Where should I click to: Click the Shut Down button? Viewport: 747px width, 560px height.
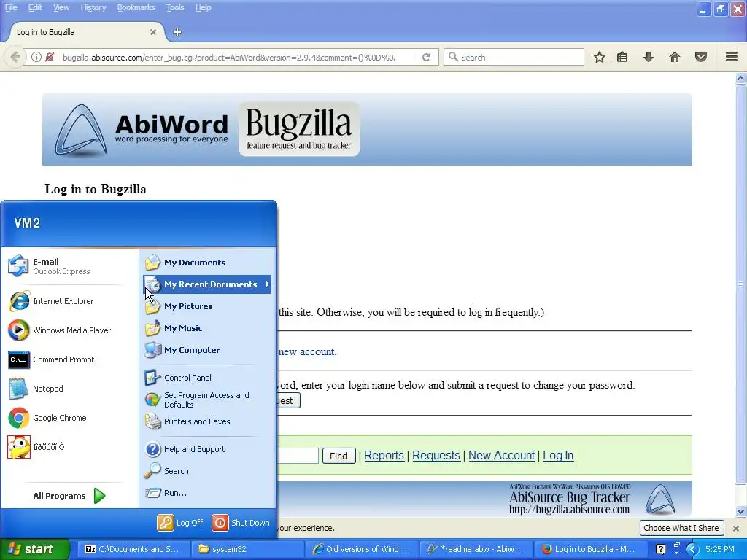coord(241,522)
